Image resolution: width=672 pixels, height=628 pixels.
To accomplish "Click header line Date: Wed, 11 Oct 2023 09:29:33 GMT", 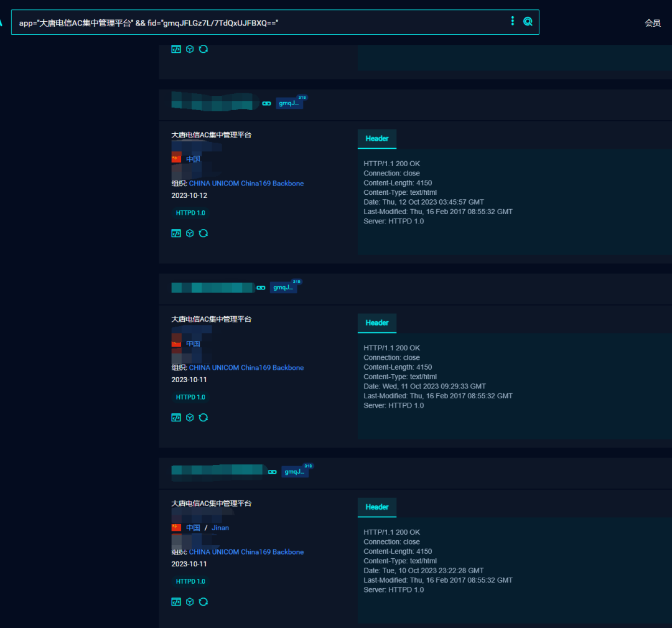I will click(425, 387).
